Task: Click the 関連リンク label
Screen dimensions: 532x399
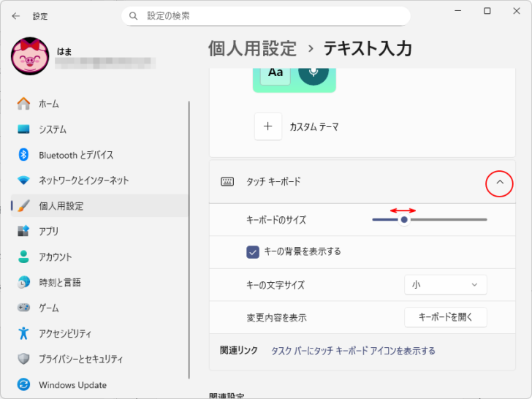Action: [x=239, y=350]
